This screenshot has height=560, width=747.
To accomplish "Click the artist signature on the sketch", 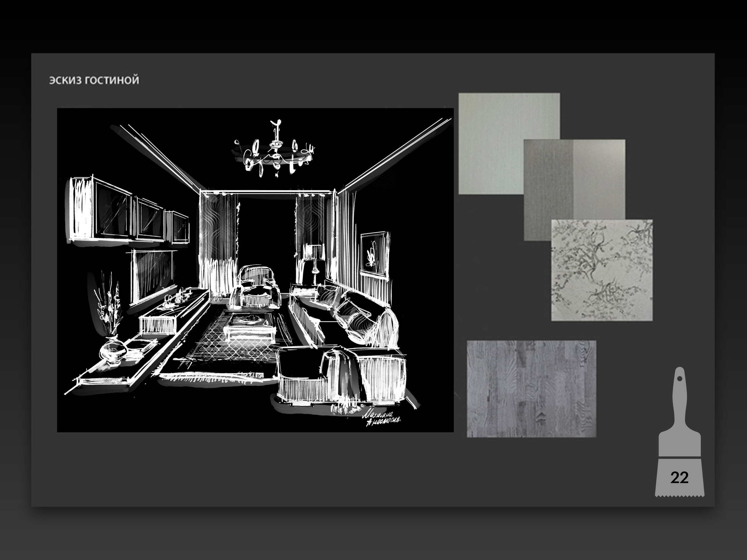I will tap(382, 418).
